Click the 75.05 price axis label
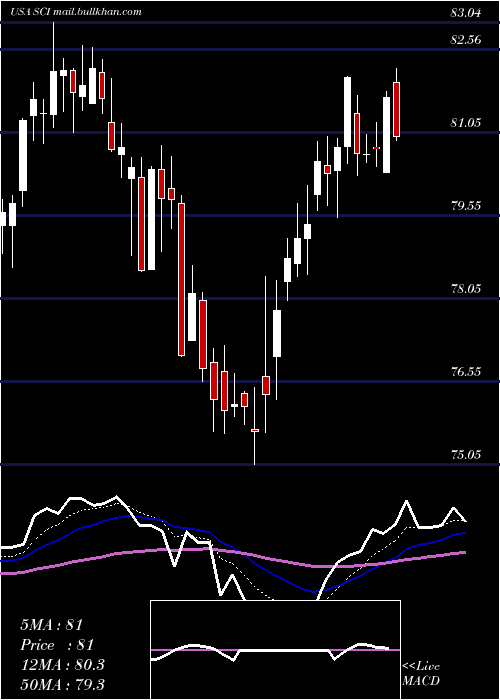500x700 pixels. tap(466, 455)
